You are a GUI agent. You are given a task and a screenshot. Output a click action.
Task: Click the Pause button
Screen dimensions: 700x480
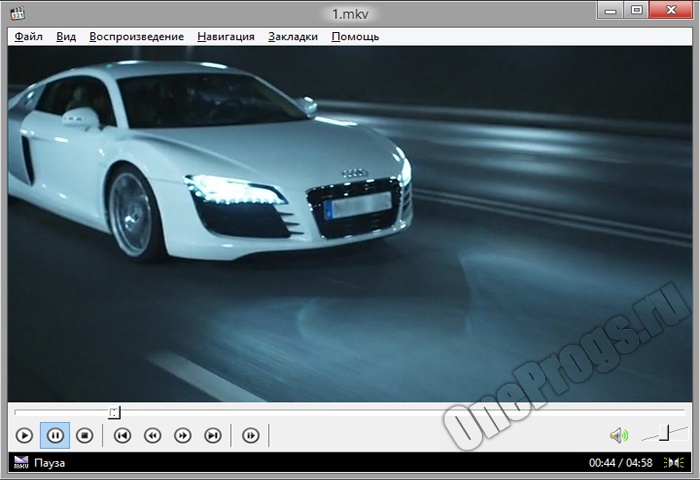point(55,435)
